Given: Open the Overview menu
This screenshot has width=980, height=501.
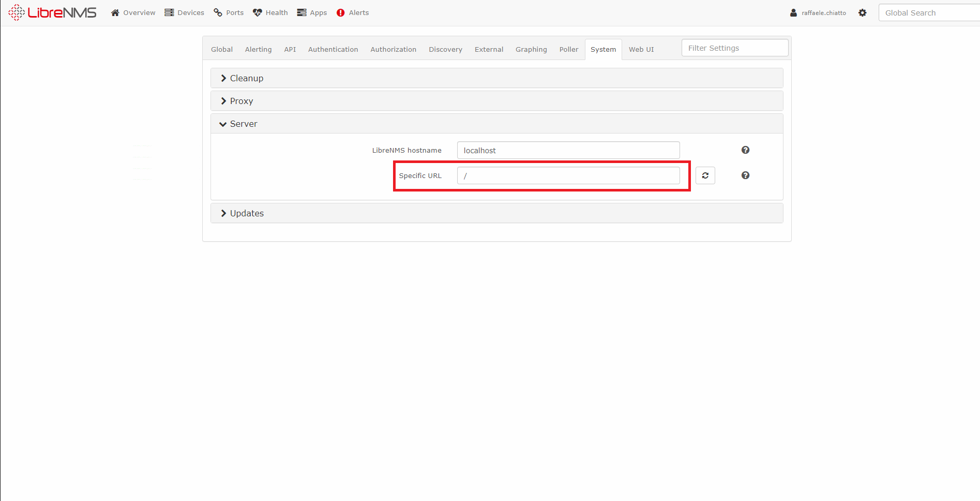Looking at the screenshot, I should [x=133, y=12].
